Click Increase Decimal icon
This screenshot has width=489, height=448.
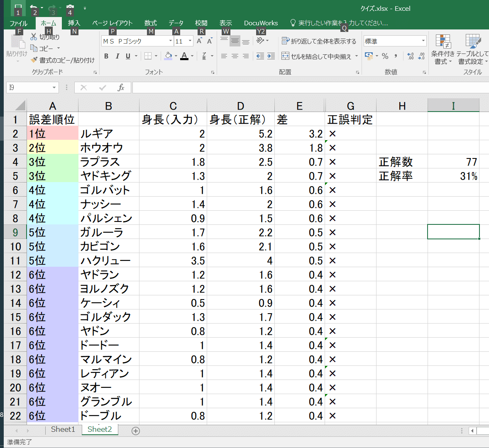pyautogui.click(x=411, y=56)
